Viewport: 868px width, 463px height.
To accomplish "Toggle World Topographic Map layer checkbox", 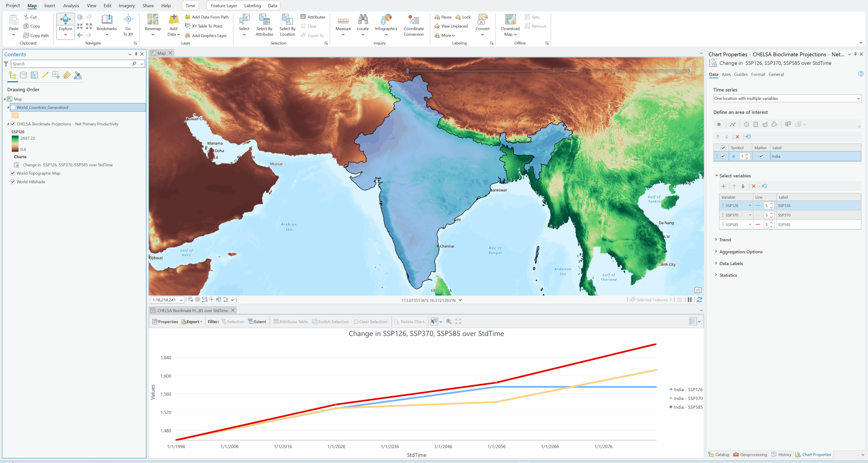I will point(13,173).
